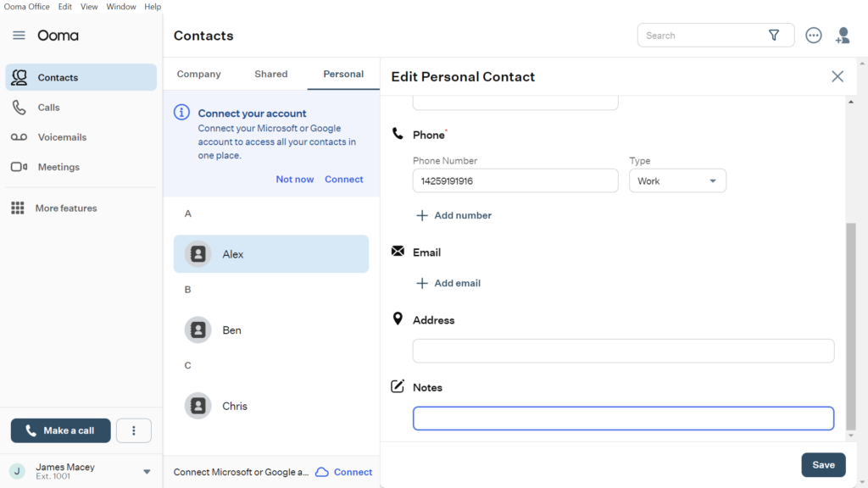Open the more options ellipsis menu

[x=813, y=35]
